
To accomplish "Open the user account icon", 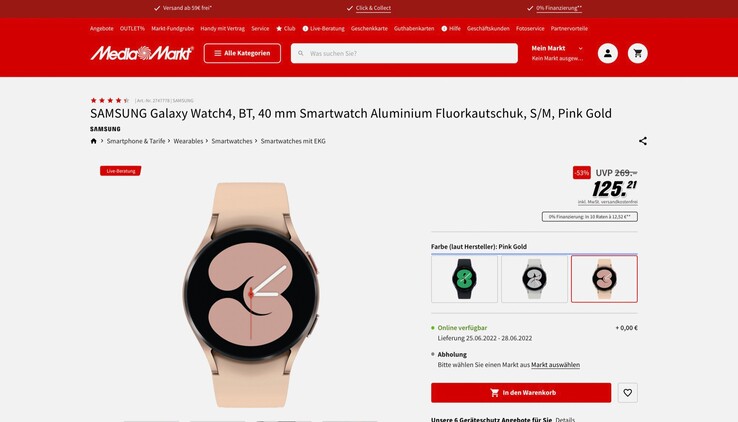I will point(608,53).
